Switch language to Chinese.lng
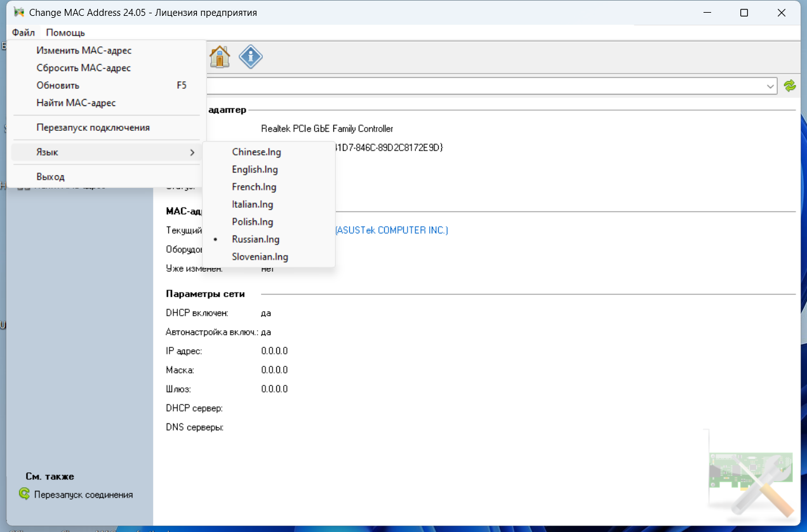 coord(269,152)
